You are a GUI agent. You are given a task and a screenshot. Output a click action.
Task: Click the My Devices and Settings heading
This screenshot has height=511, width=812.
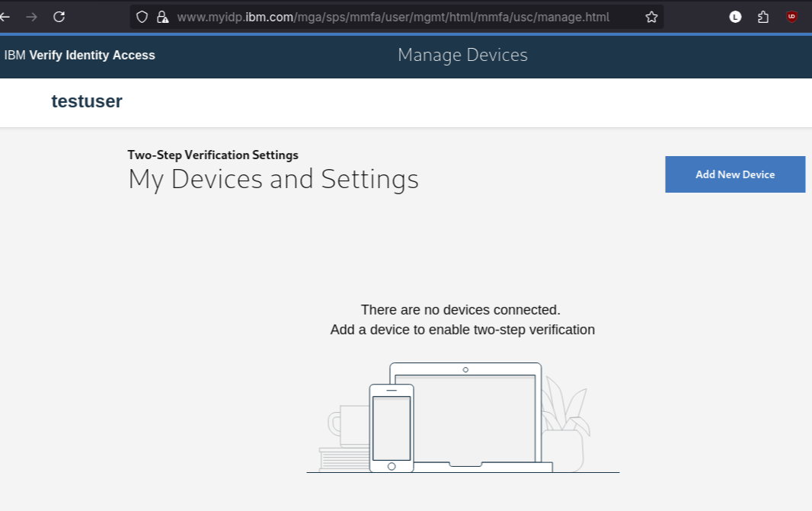273,179
